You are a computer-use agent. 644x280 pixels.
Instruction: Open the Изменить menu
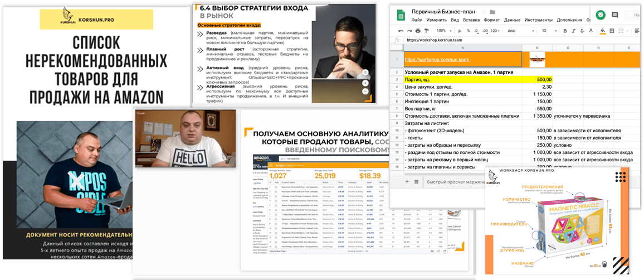point(437,20)
